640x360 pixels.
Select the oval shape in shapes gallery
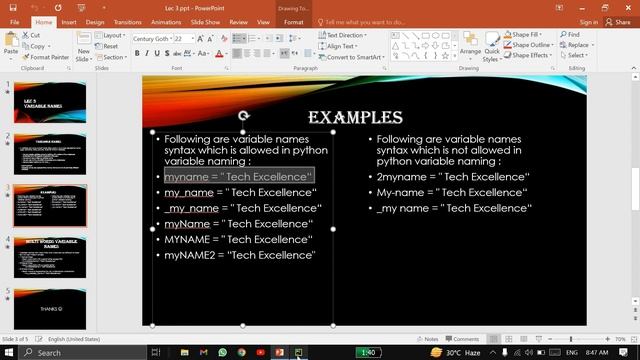436,36
